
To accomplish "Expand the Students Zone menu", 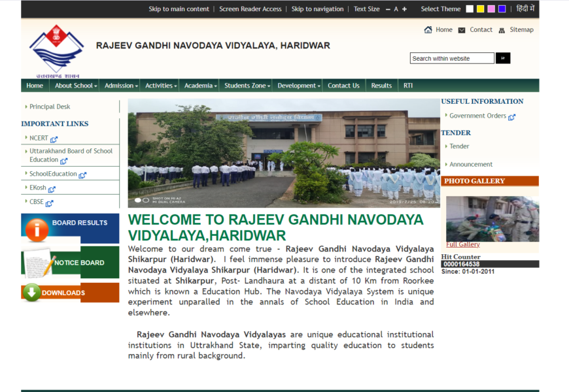I will pos(247,86).
